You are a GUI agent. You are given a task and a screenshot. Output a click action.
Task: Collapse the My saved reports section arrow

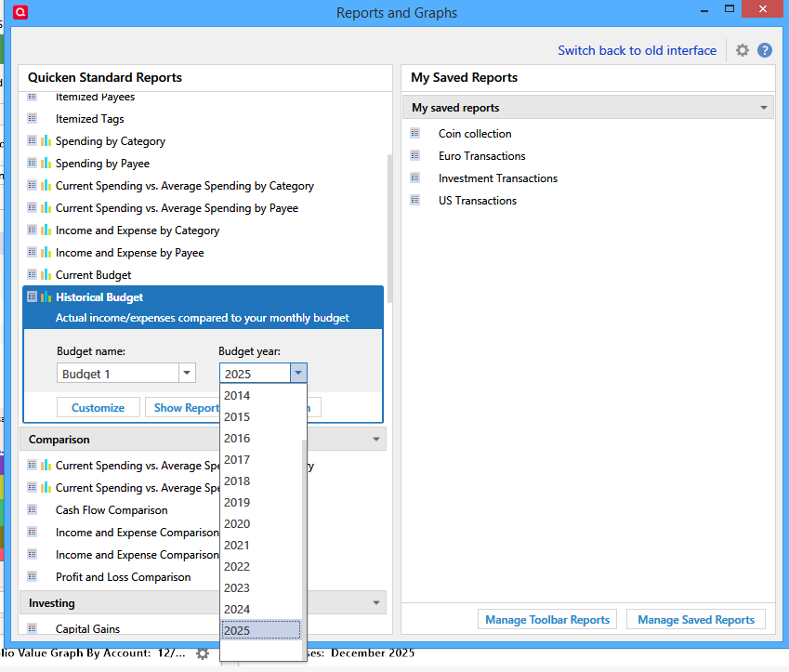point(763,108)
